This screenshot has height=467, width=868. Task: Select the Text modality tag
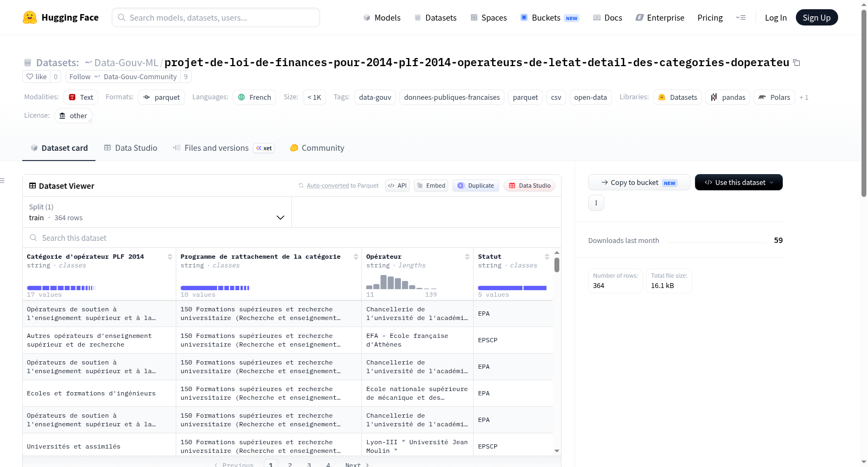coord(81,97)
